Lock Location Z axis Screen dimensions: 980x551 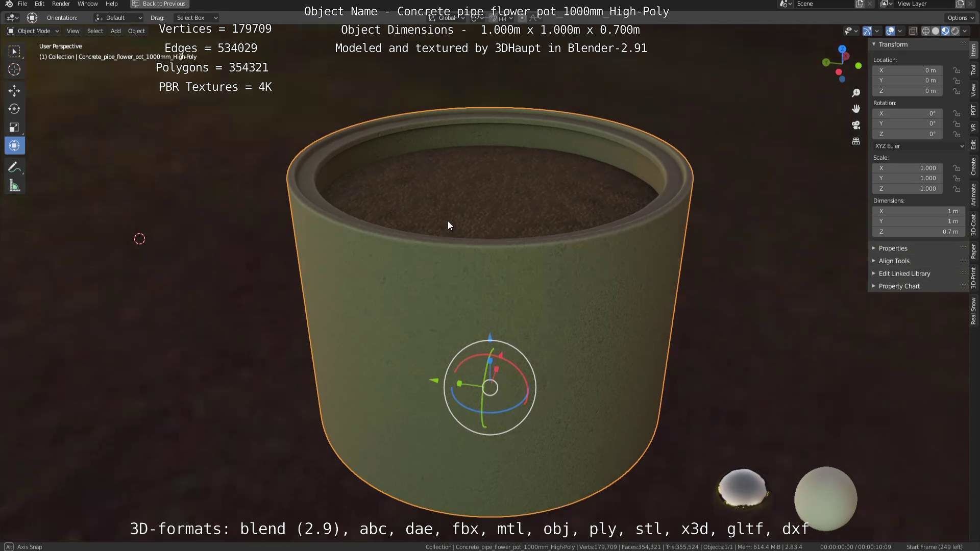click(x=957, y=91)
